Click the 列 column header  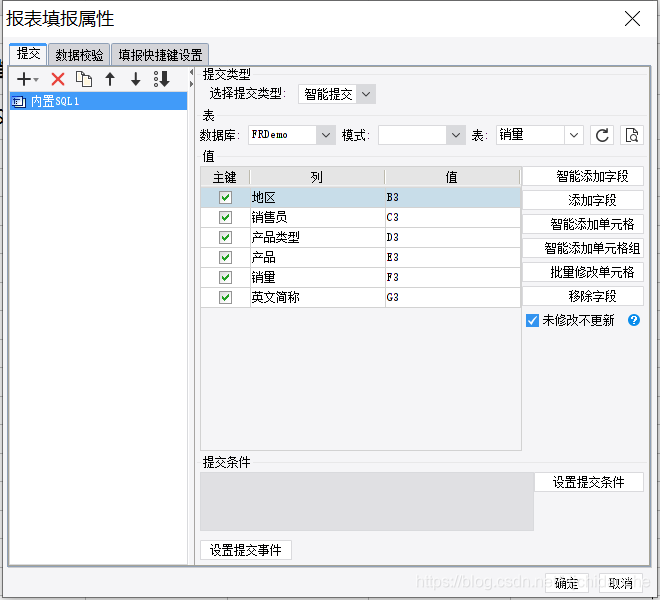click(317, 177)
